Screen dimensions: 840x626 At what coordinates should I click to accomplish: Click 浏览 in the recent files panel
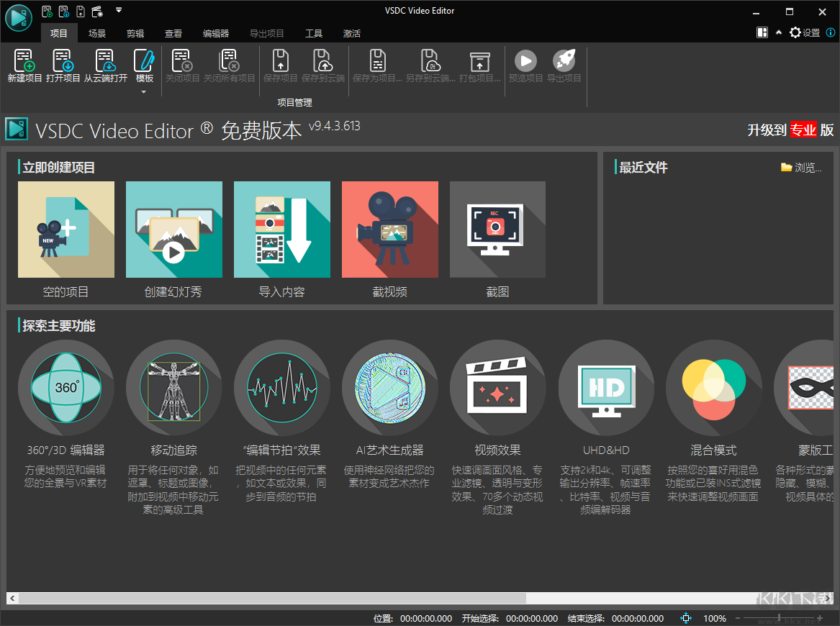tap(801, 167)
